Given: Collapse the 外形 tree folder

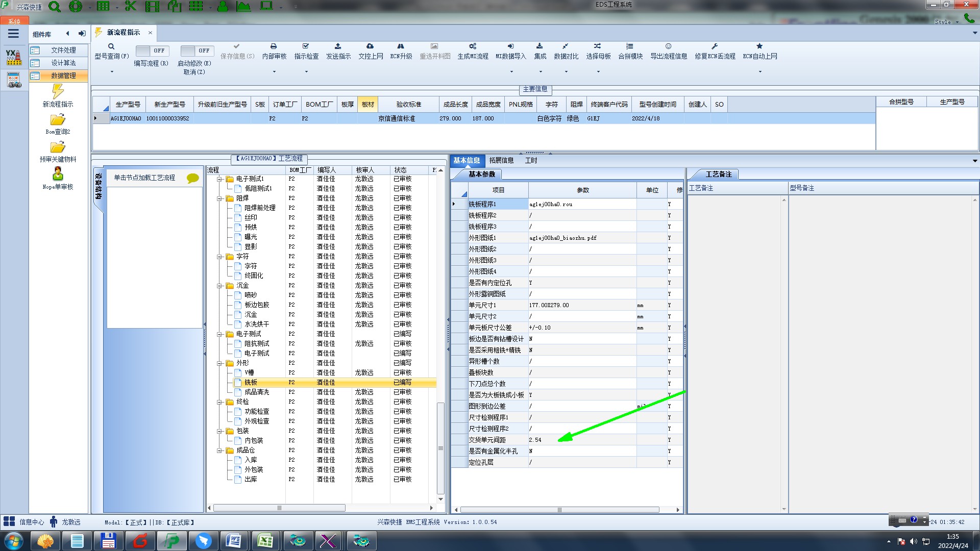Looking at the screenshot, I should [219, 363].
